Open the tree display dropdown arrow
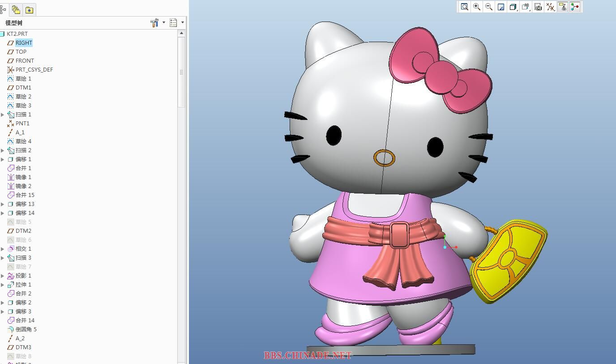The width and height of the screenshot is (616, 364). tap(182, 23)
